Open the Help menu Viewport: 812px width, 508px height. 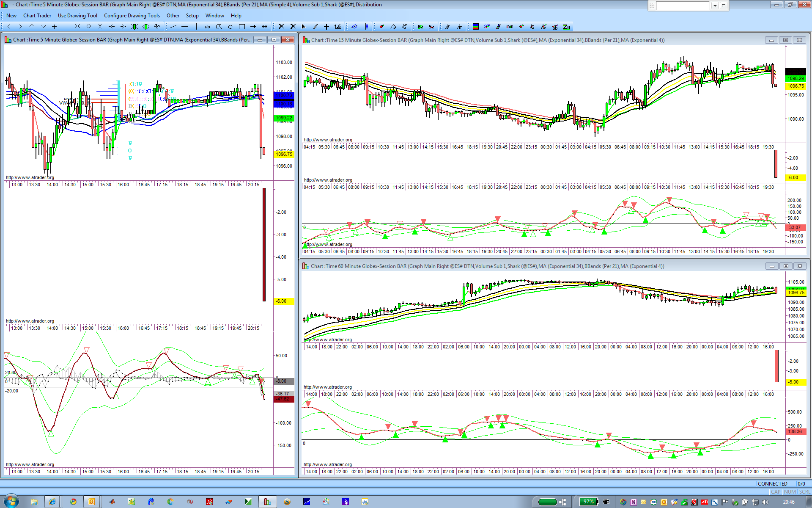tap(236, 16)
